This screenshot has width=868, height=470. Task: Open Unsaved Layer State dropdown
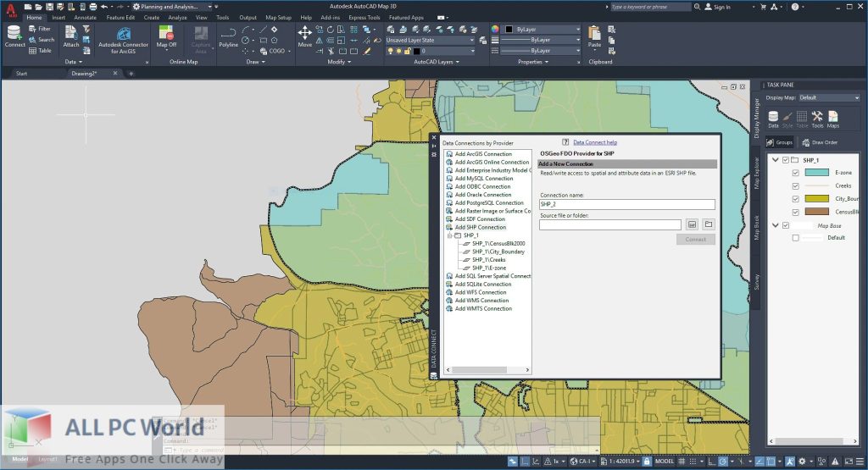(430, 41)
